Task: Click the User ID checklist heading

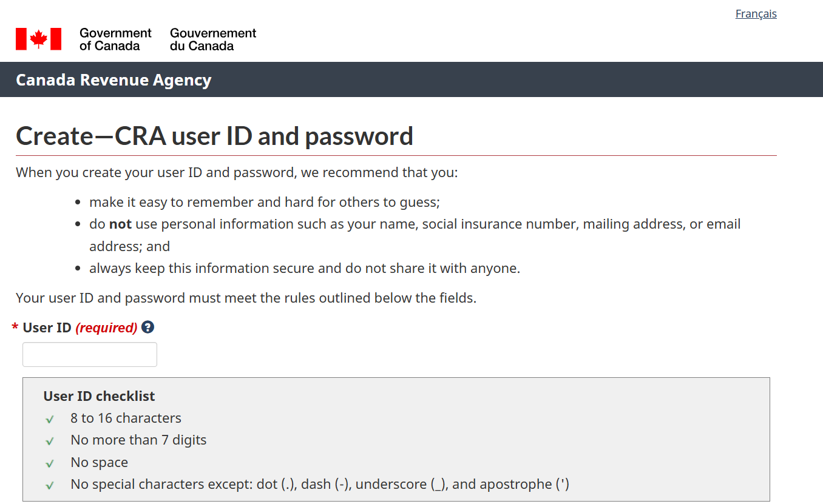Action: [99, 396]
